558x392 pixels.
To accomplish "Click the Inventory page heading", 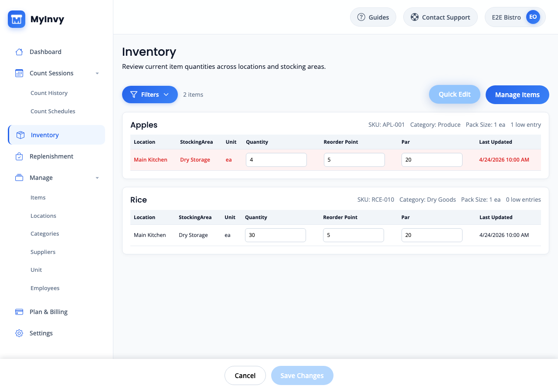I will 149,52.
